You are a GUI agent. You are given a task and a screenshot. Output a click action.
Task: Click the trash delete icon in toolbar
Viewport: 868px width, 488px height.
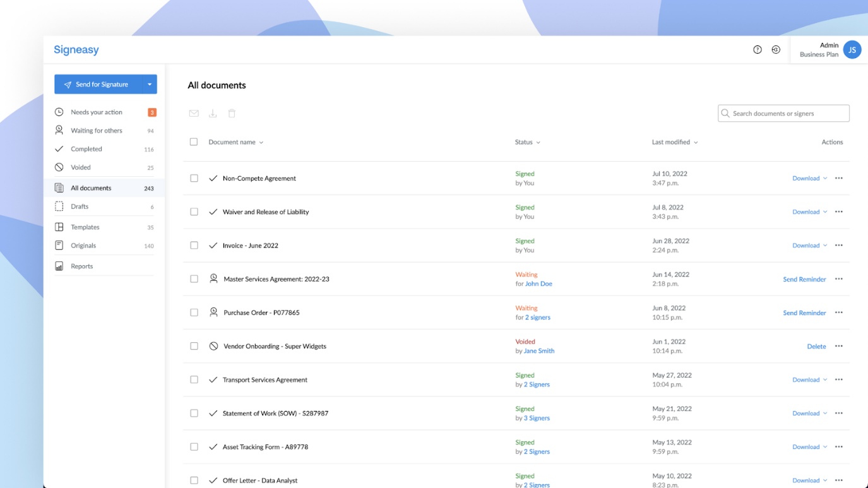click(232, 114)
